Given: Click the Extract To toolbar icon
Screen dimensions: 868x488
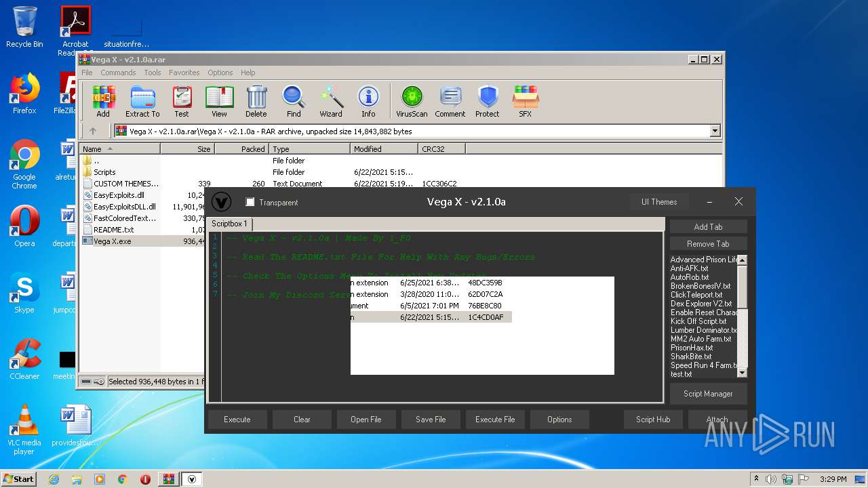Looking at the screenshot, I should (142, 101).
